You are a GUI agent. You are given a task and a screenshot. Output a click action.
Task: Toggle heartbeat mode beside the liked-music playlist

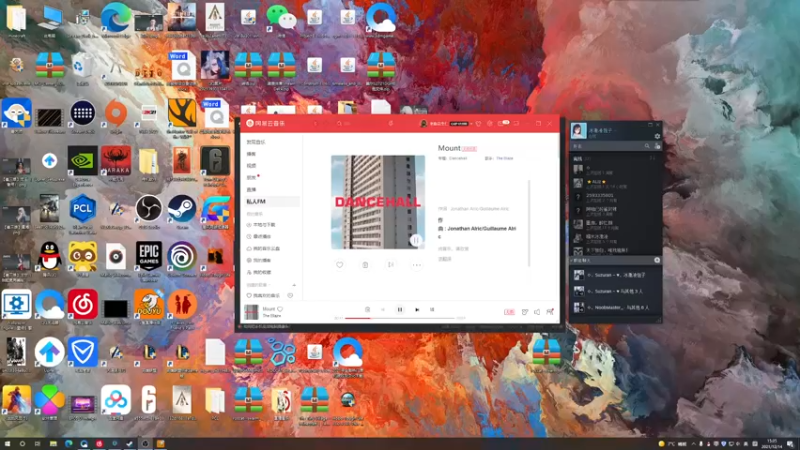coord(290,295)
